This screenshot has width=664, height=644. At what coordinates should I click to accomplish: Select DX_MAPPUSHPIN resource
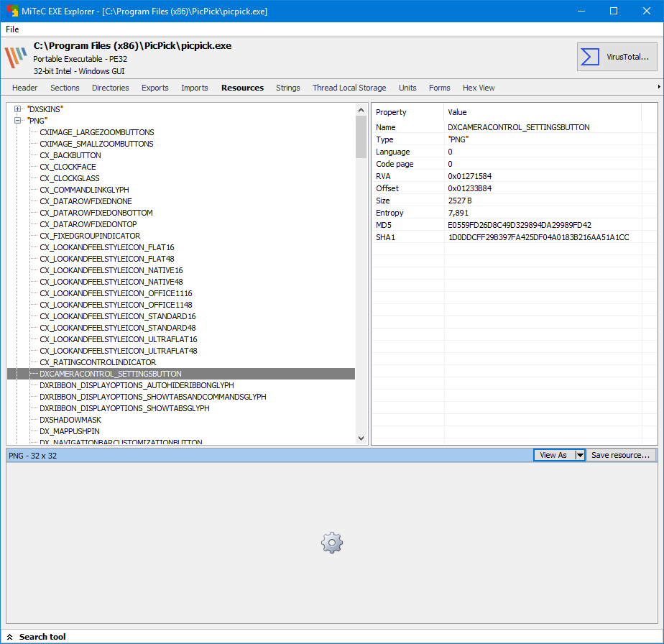point(70,431)
